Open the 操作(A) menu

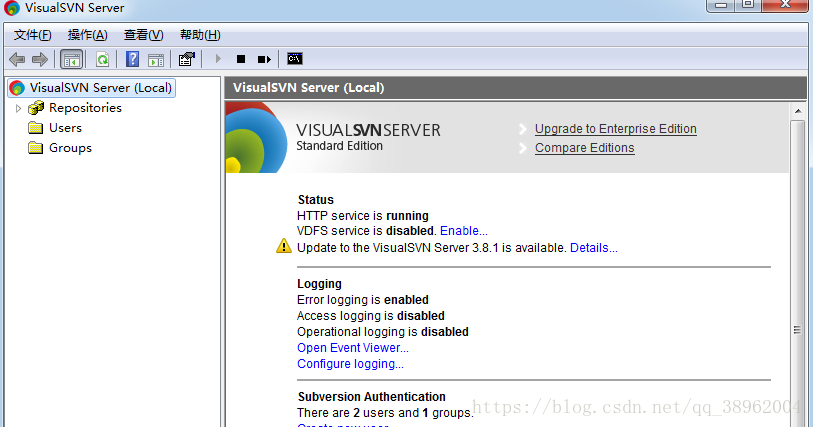click(x=88, y=35)
